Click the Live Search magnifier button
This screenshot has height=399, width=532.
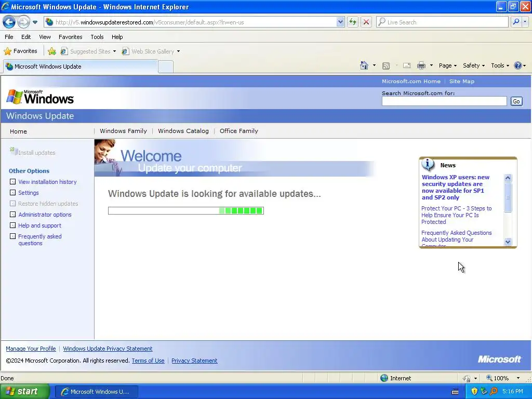516,22
